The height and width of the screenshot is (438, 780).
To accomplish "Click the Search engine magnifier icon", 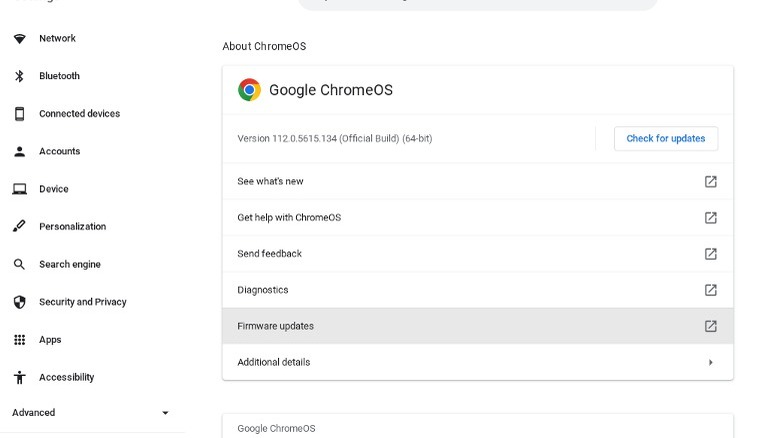I will coord(19,265).
